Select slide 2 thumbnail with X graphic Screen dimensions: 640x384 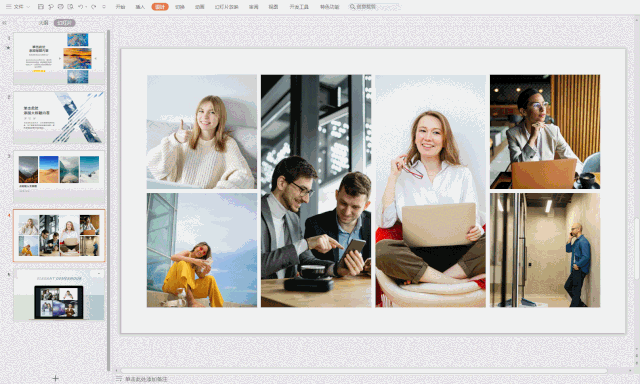coord(59,118)
